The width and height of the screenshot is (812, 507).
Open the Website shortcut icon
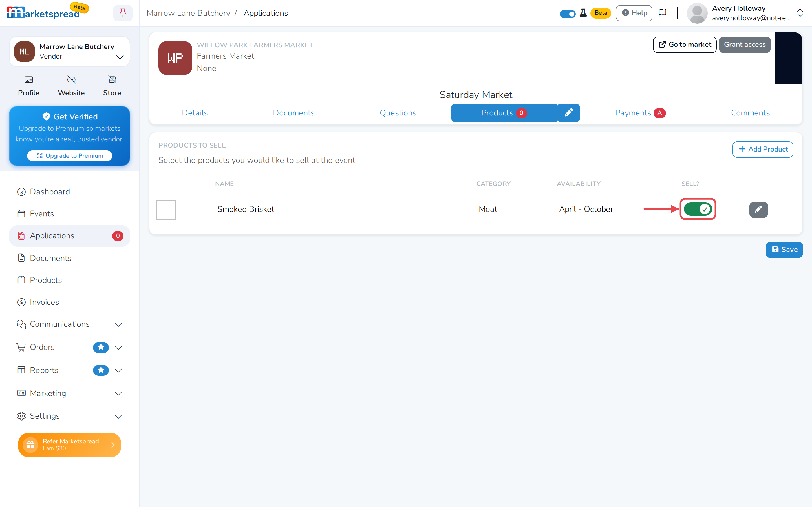click(x=71, y=79)
